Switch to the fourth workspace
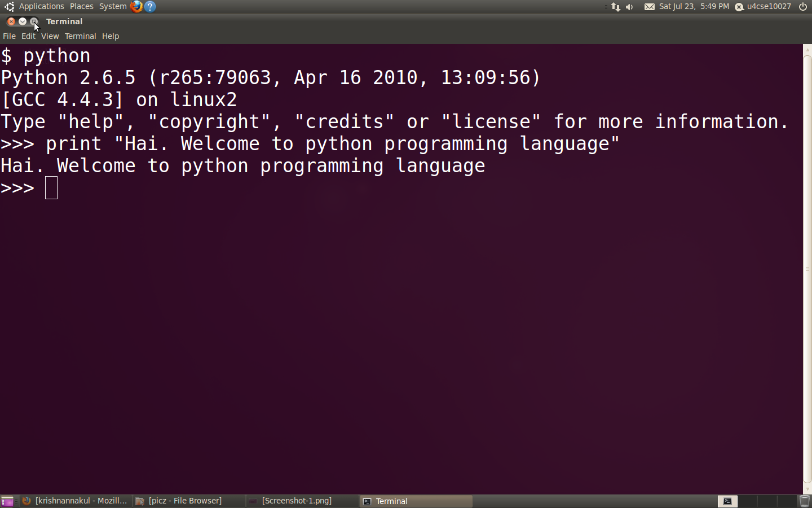This screenshot has height=508, width=812. [786, 501]
